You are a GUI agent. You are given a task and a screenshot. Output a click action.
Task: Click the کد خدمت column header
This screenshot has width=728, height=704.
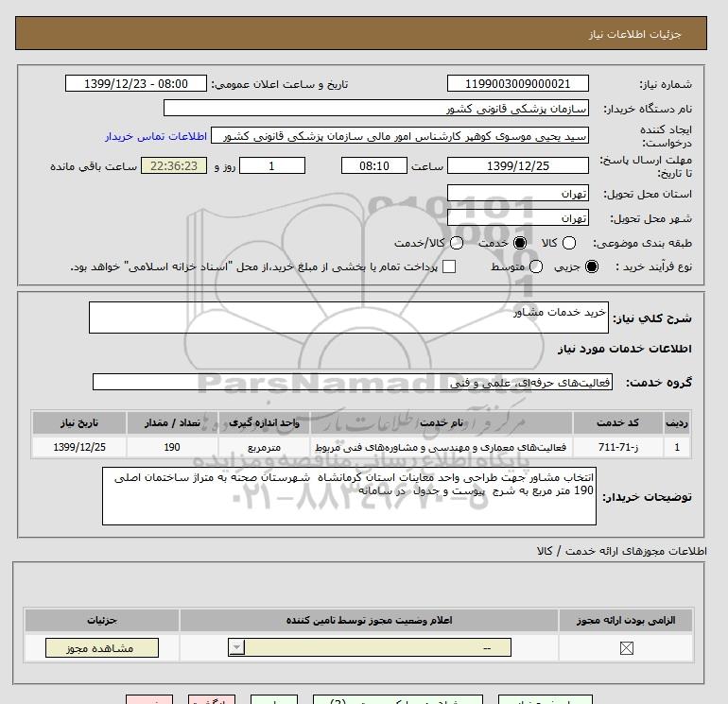(x=618, y=422)
